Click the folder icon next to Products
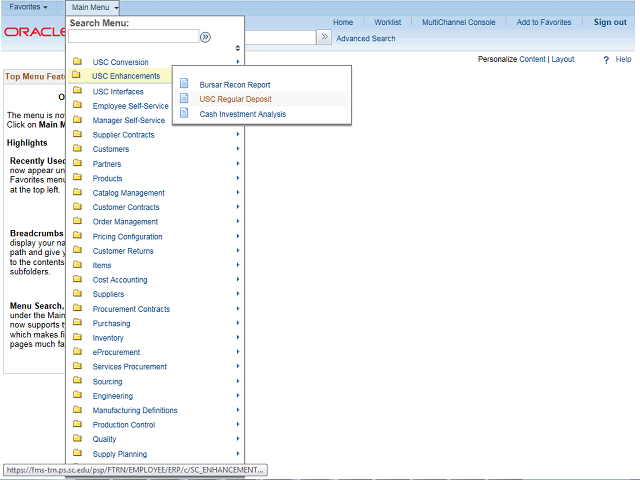640x480 pixels. tap(78, 178)
